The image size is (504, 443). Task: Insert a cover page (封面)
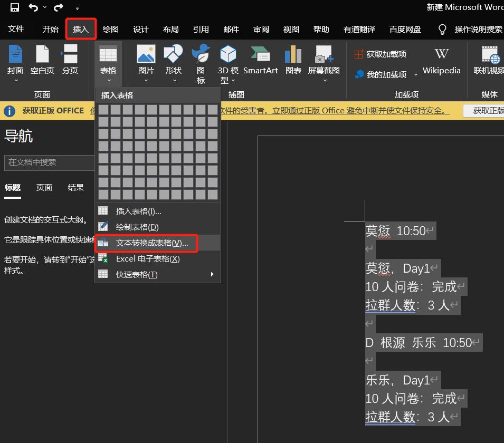coord(15,63)
